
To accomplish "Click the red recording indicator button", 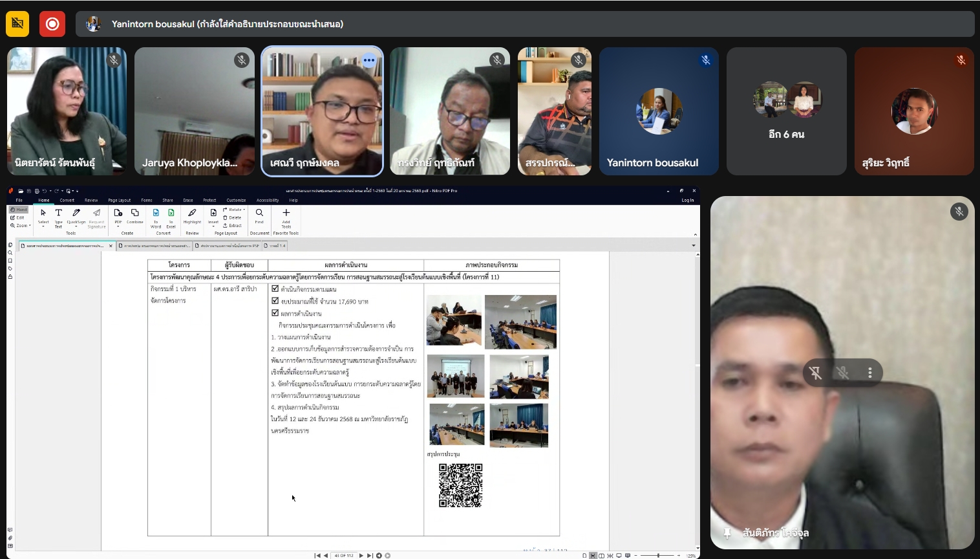I will tap(52, 24).
